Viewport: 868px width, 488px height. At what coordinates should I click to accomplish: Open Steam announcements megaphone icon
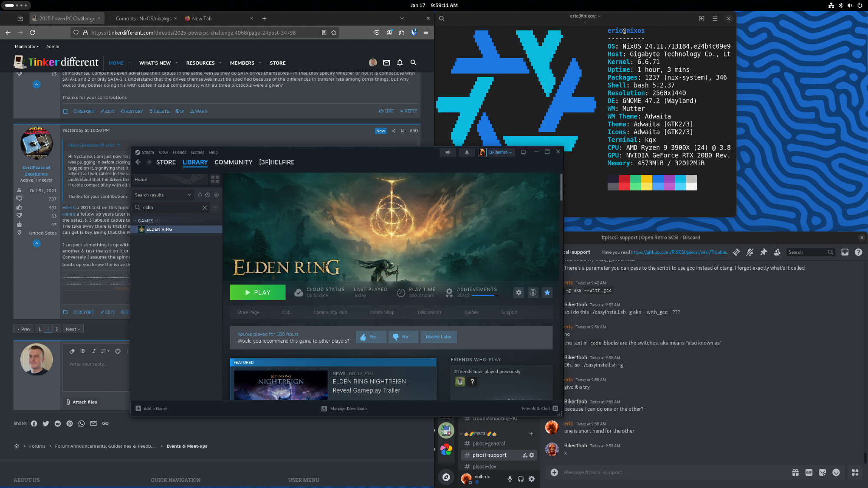point(448,152)
